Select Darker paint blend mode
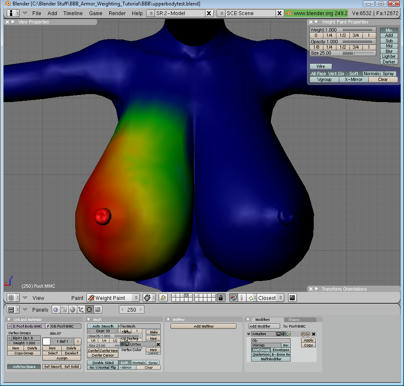Viewport: 404px width, 386px height. 389,62
